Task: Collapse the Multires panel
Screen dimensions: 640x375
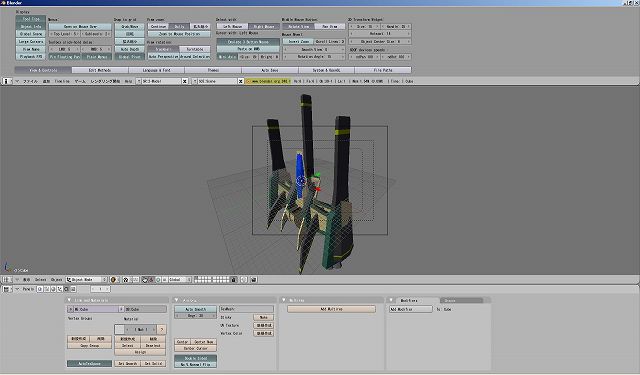Action: tap(284, 300)
